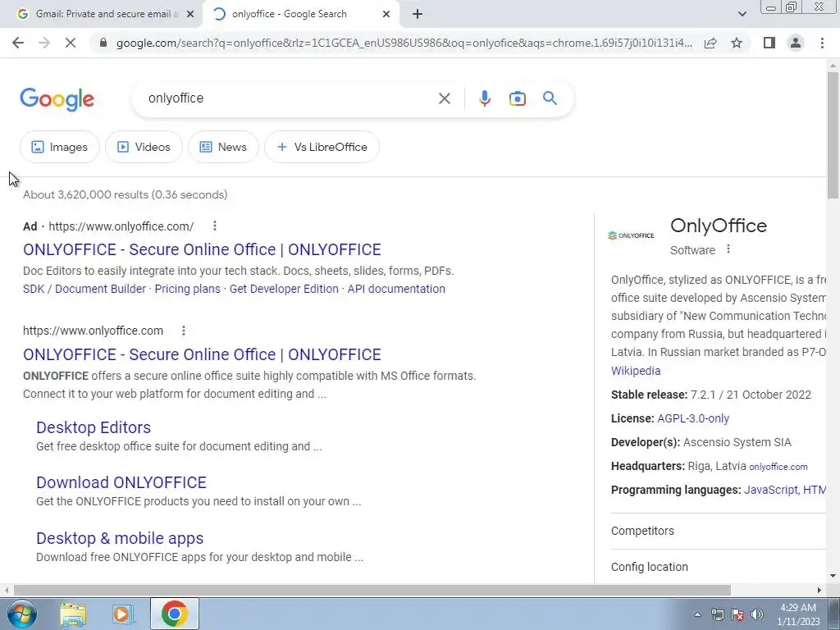Image resolution: width=840 pixels, height=630 pixels.
Task: Click the Google logo
Action: [57, 99]
